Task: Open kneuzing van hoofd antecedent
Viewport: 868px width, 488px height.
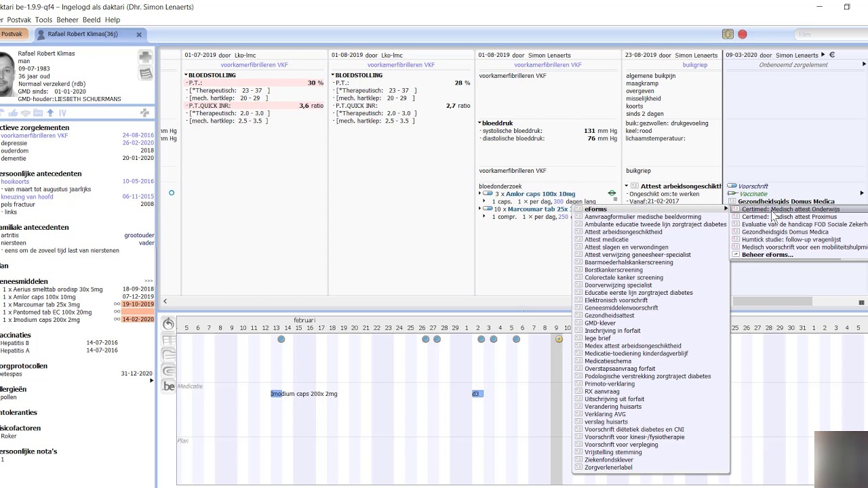Action: click(27, 197)
